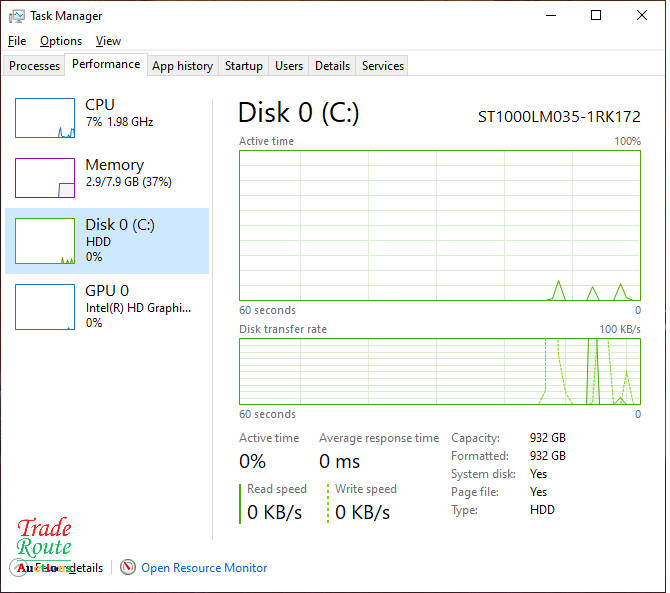Switch to the App history tab

[x=182, y=66]
